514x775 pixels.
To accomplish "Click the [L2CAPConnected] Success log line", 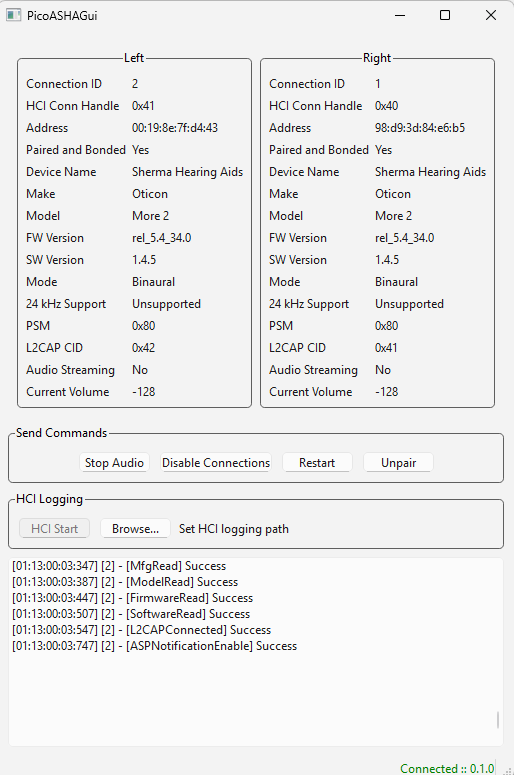I will coord(141,630).
